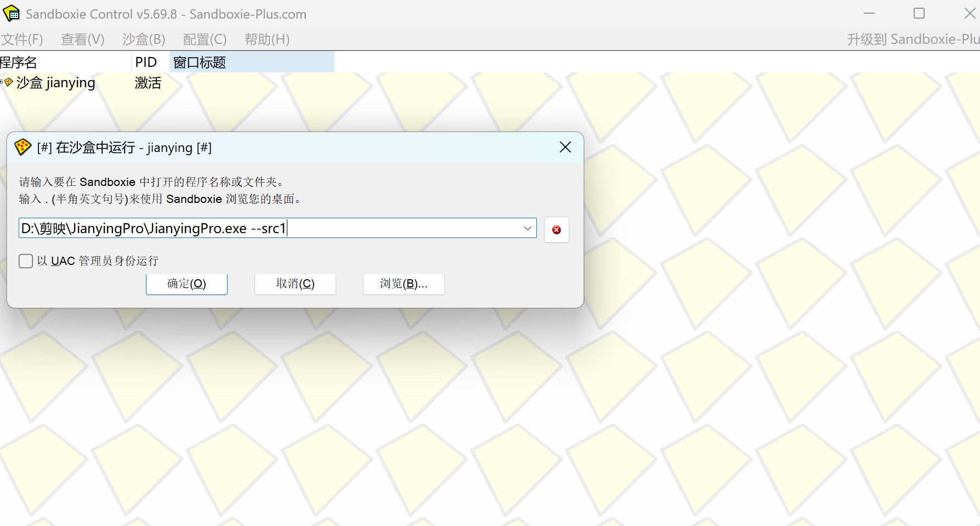980x526 pixels.
Task: Open the 帮助(H) menu
Action: point(267,39)
